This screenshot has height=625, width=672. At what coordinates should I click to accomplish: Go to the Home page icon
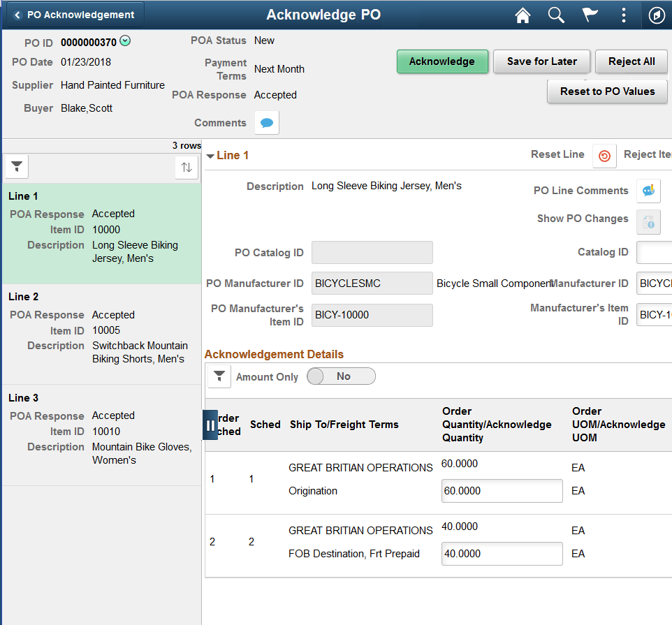523,15
